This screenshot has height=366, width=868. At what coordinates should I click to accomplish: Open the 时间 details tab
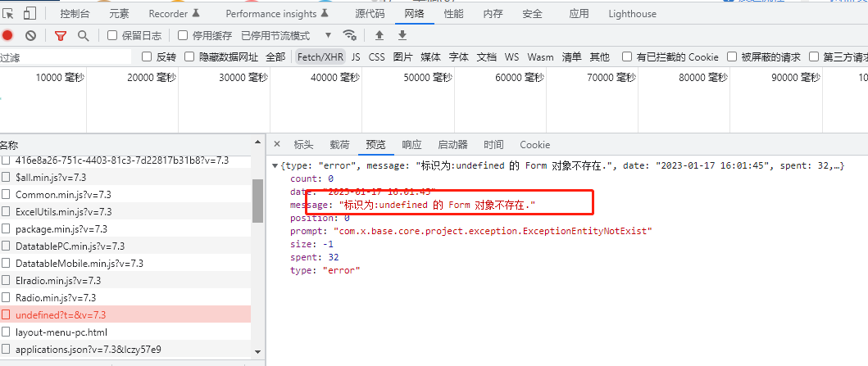coord(493,145)
